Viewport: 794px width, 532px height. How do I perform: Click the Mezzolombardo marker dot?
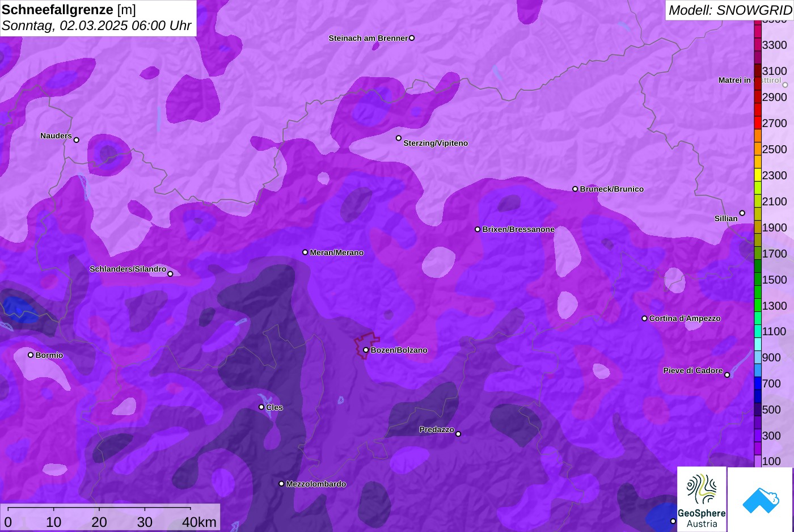pyautogui.click(x=281, y=484)
